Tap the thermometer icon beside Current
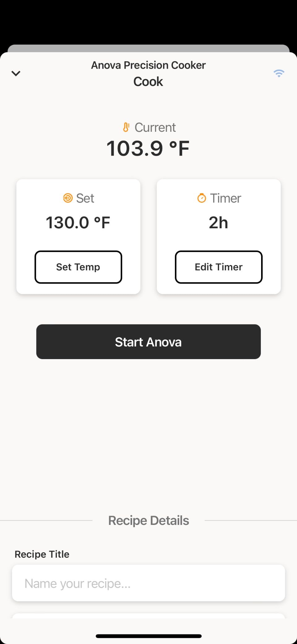 [126, 127]
